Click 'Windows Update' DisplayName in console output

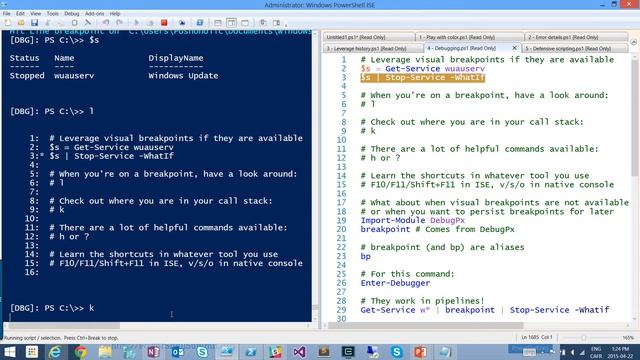click(x=183, y=76)
